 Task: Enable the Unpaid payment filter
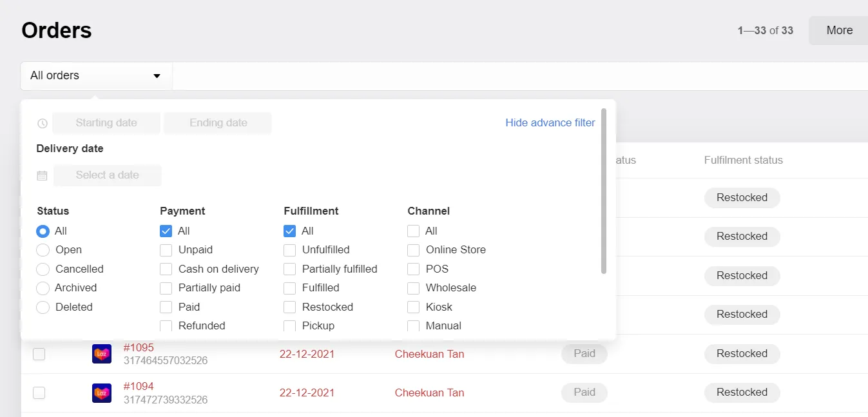point(165,249)
